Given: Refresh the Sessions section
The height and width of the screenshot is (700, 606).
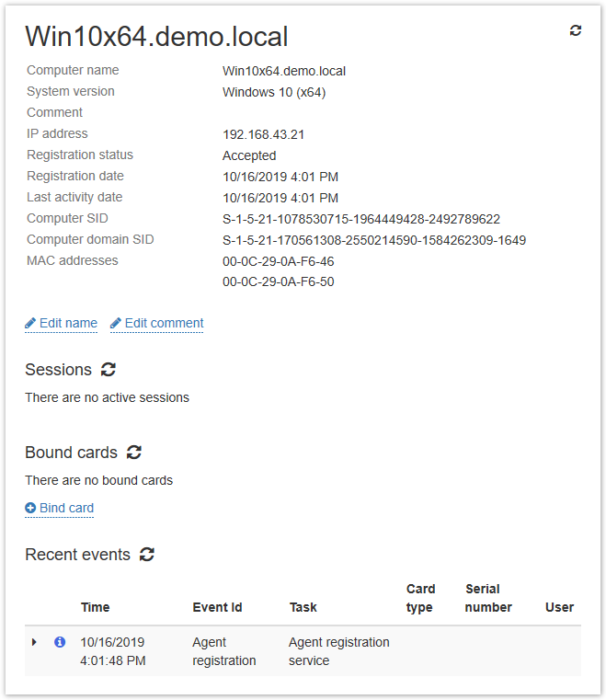Looking at the screenshot, I should tap(109, 370).
